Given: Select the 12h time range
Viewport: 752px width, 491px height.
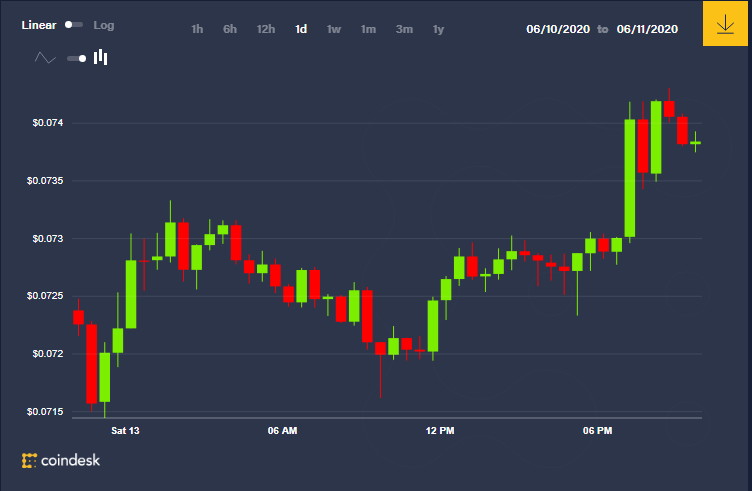Looking at the screenshot, I should [x=266, y=29].
